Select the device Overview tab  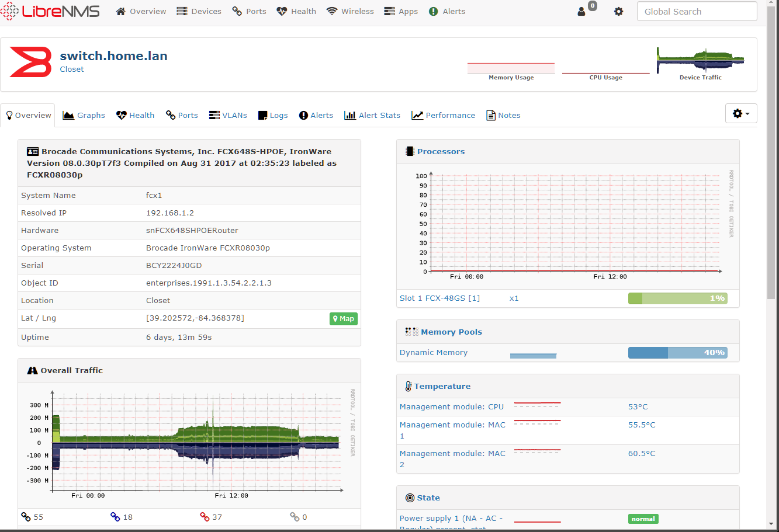point(28,115)
